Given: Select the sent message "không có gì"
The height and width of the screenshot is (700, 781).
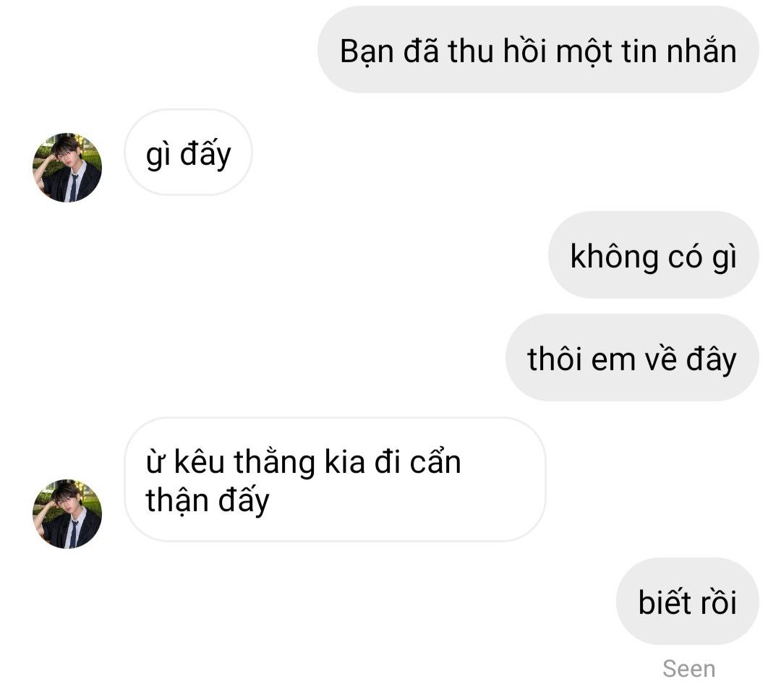Looking at the screenshot, I should pos(654,255).
